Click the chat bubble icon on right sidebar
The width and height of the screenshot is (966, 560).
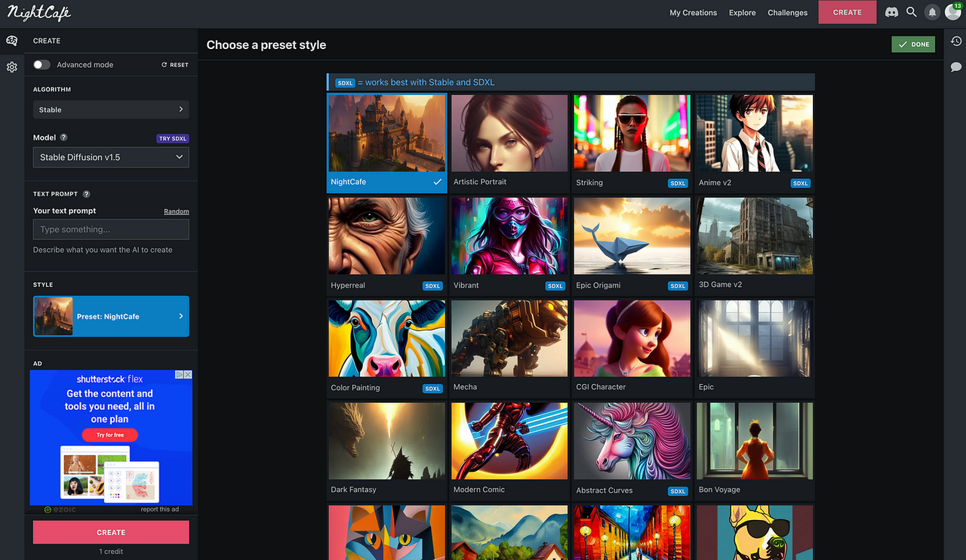tap(955, 67)
